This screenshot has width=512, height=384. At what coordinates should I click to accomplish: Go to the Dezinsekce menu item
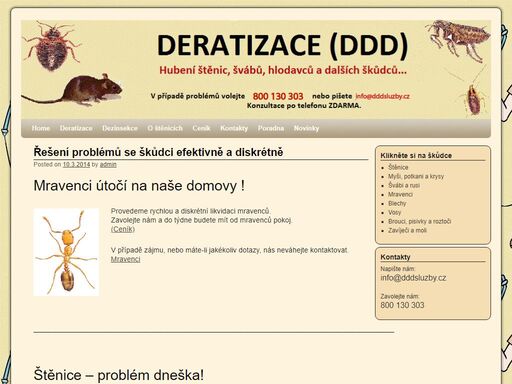[x=120, y=128]
